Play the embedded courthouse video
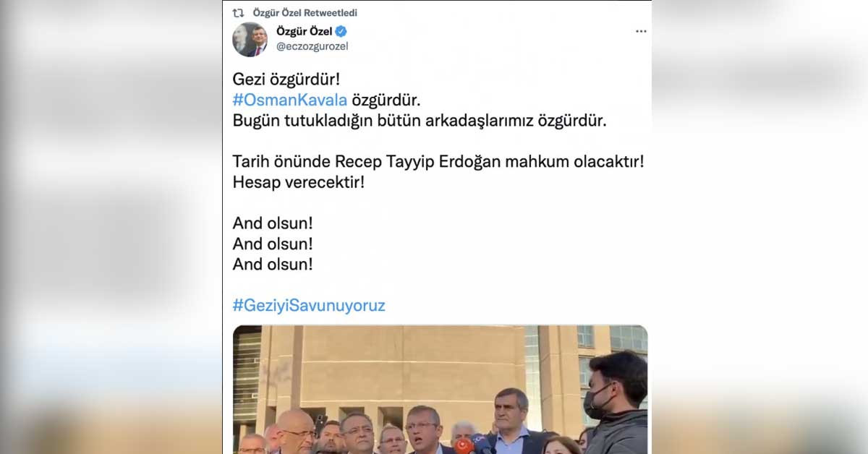 click(440, 389)
